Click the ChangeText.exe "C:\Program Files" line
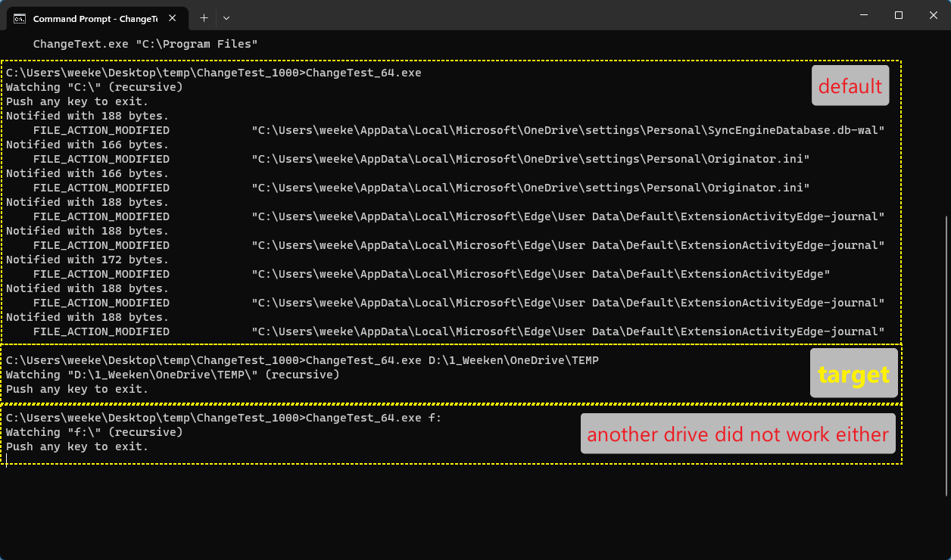951x560 pixels. click(145, 44)
